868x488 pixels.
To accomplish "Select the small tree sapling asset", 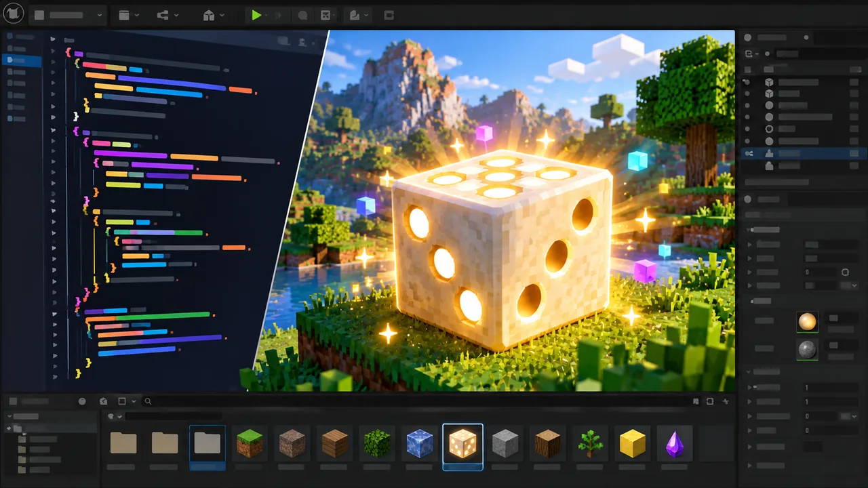I will point(589,444).
